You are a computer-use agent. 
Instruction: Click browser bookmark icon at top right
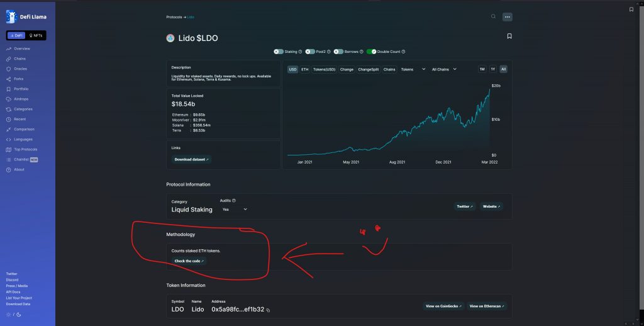[631, 9]
